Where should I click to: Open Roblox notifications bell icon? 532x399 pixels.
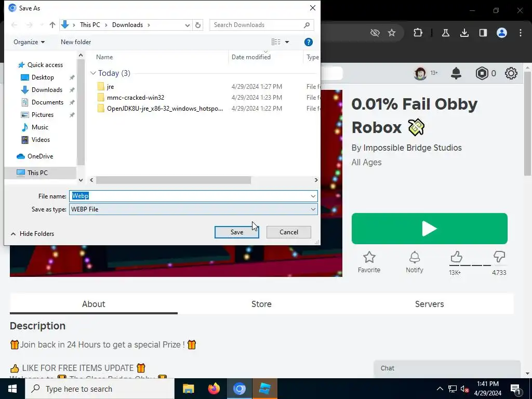(456, 73)
